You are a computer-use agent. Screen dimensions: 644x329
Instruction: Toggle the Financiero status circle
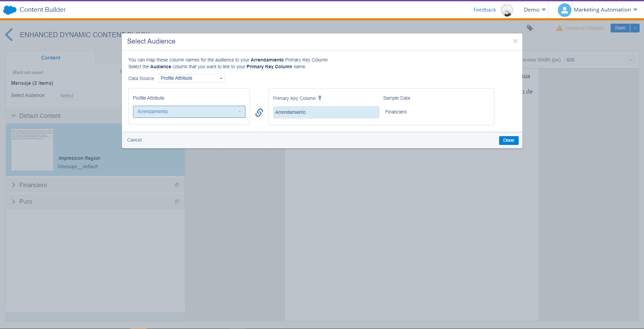177,185
